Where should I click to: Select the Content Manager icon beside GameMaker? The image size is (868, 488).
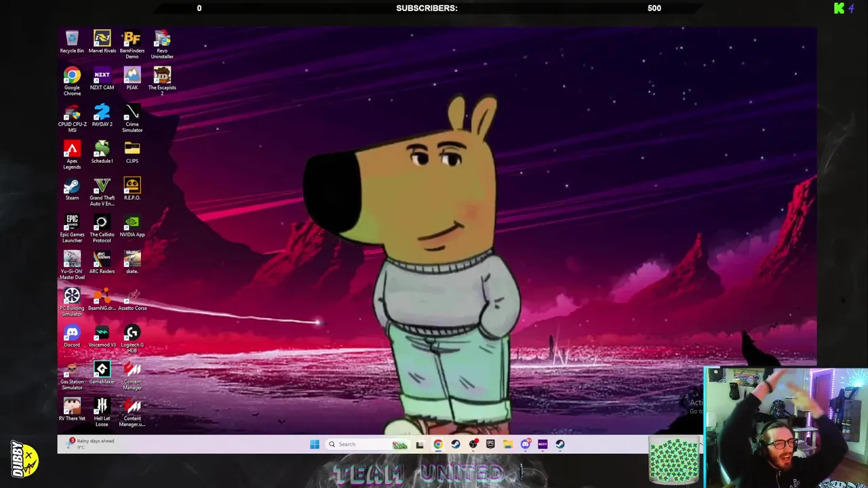tap(132, 375)
